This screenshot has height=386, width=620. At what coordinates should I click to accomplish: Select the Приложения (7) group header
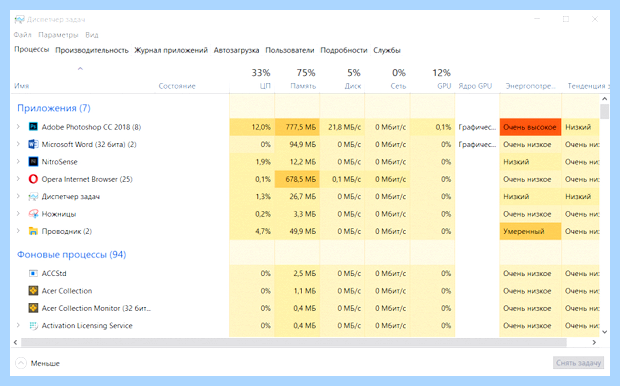click(54, 108)
